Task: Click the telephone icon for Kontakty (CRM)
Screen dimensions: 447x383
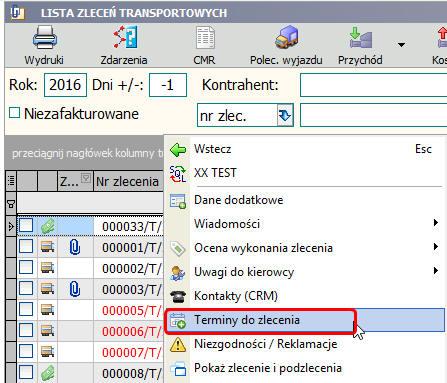Action: 178,296
